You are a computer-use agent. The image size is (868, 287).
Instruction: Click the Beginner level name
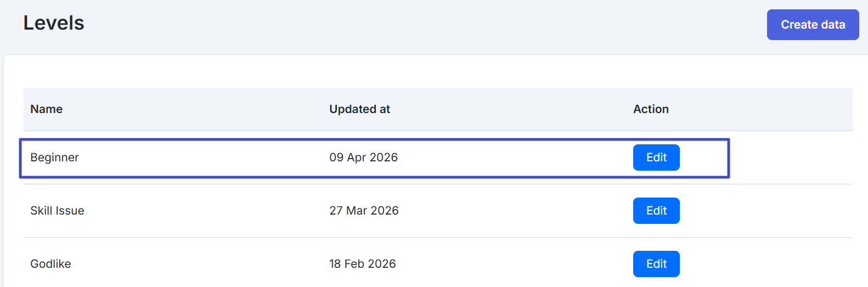(x=55, y=157)
